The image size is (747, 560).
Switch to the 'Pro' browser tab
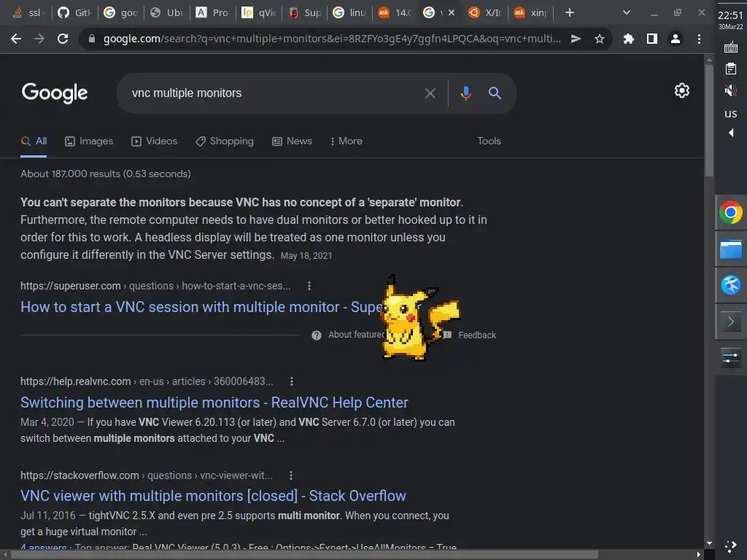212,13
